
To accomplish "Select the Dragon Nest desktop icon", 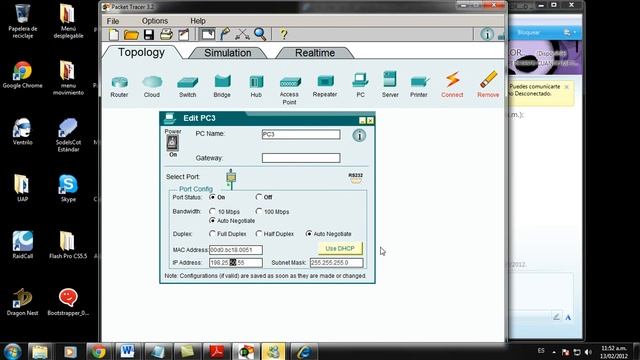I will click(x=22, y=302).
